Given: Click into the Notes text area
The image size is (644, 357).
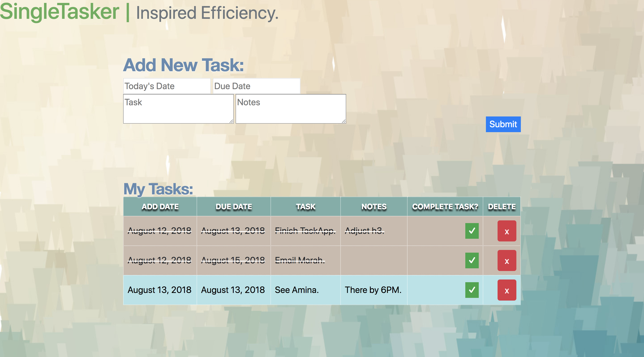Looking at the screenshot, I should coord(291,109).
